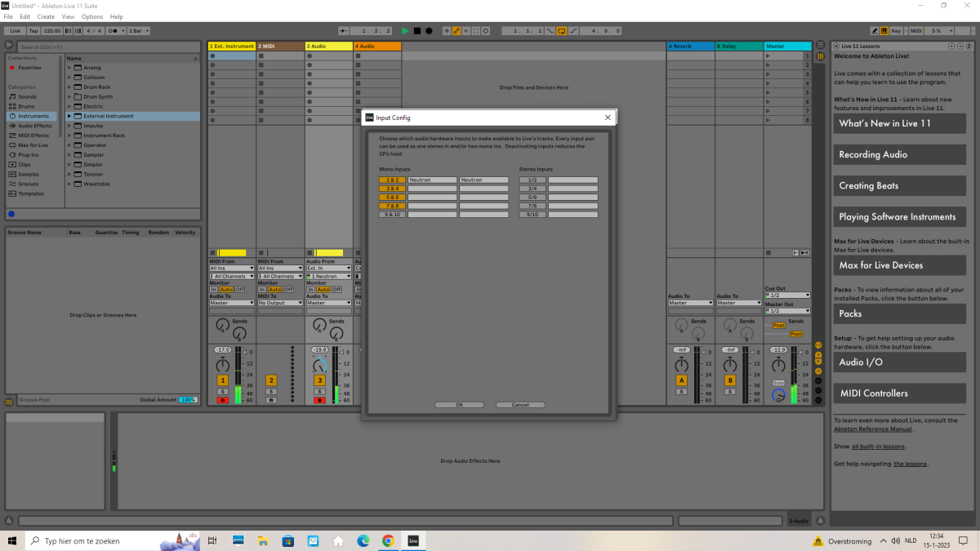Image resolution: width=980 pixels, height=551 pixels.
Task: Open the Master Out dropdown
Action: (x=787, y=310)
